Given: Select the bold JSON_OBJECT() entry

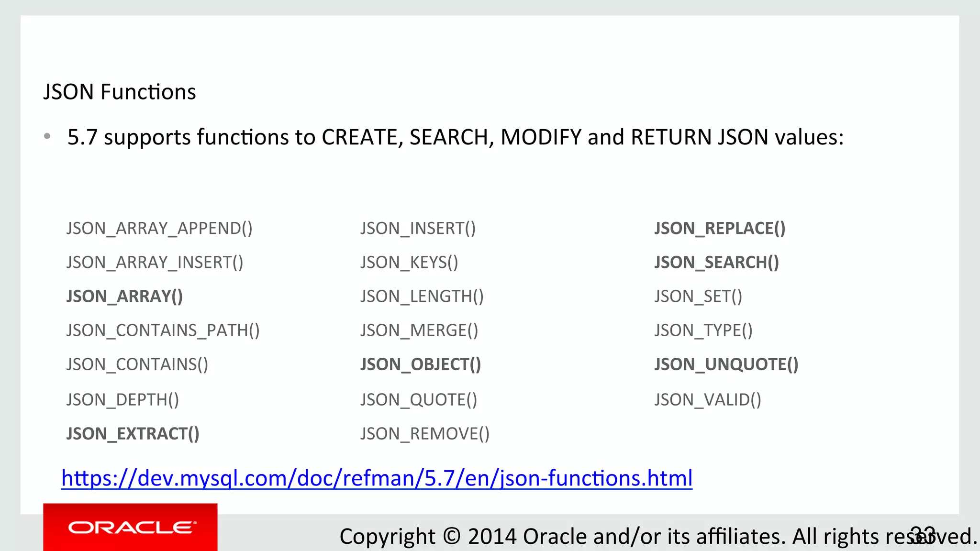Looking at the screenshot, I should (421, 364).
